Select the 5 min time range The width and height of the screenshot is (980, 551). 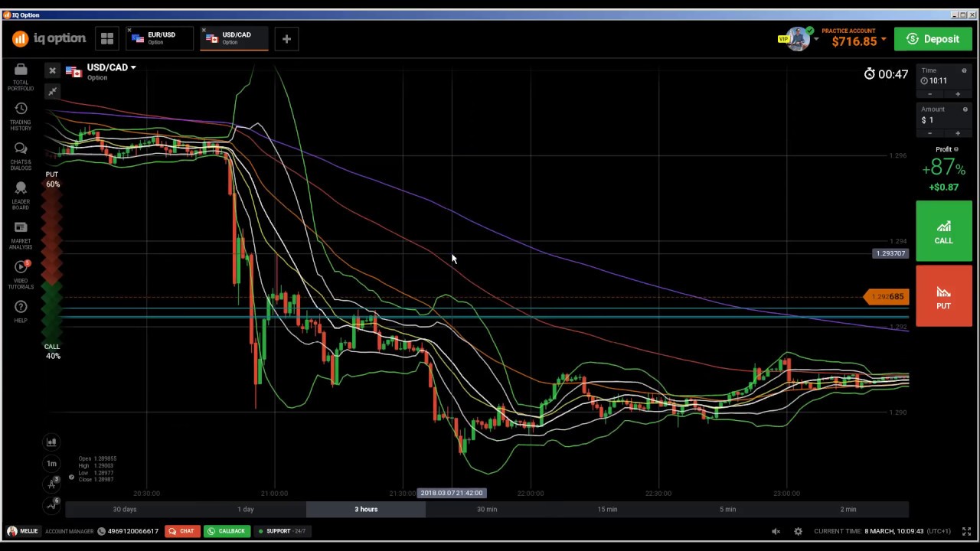coord(727,509)
